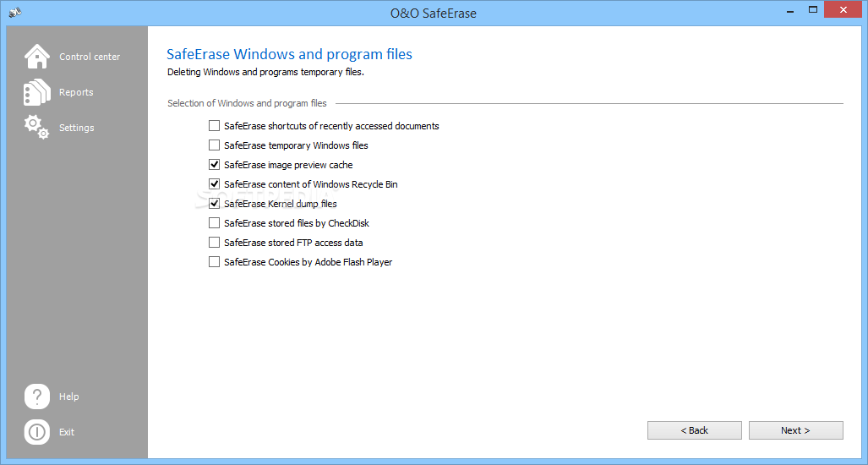The height and width of the screenshot is (465, 868).
Task: Click the Exit power icon
Action: click(x=37, y=432)
